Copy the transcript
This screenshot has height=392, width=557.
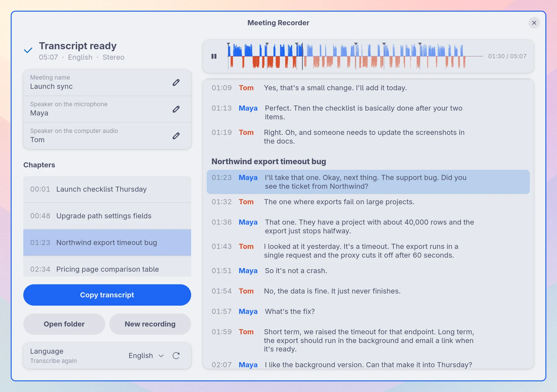coord(107,295)
